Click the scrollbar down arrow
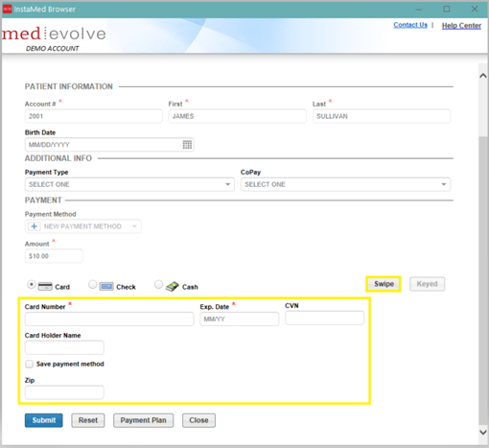 (483, 432)
